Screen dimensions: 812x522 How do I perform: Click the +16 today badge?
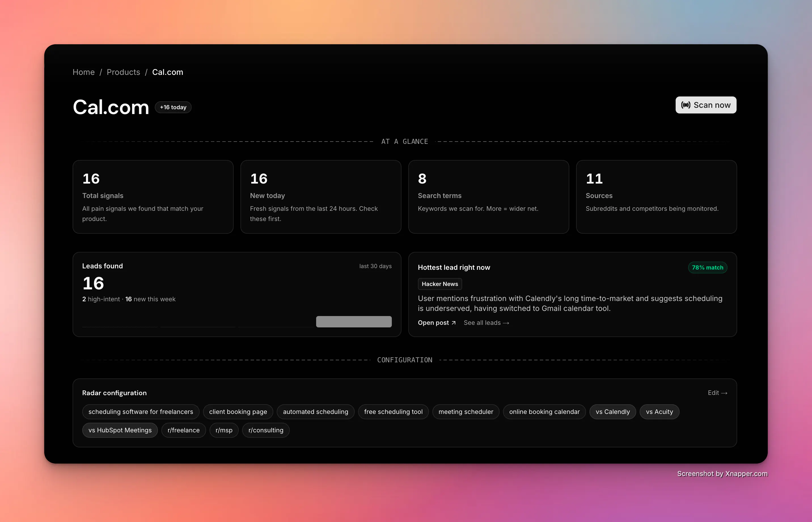tap(173, 107)
